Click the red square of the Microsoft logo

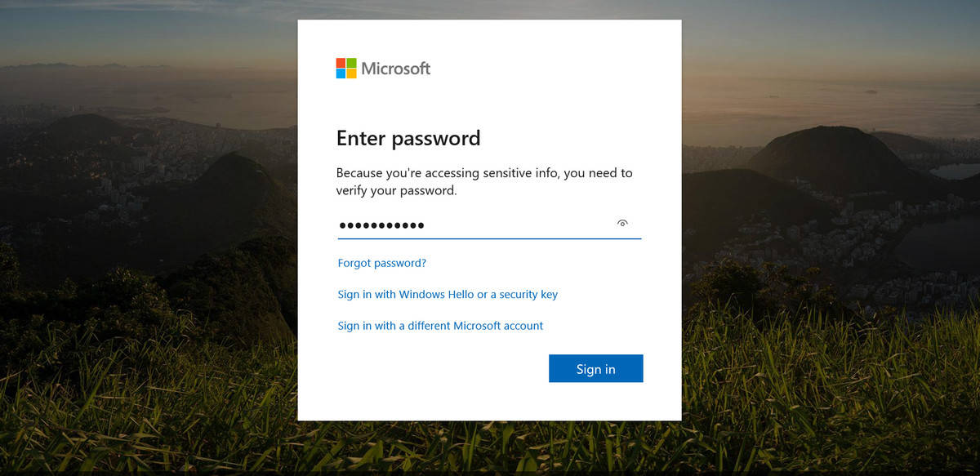click(341, 63)
